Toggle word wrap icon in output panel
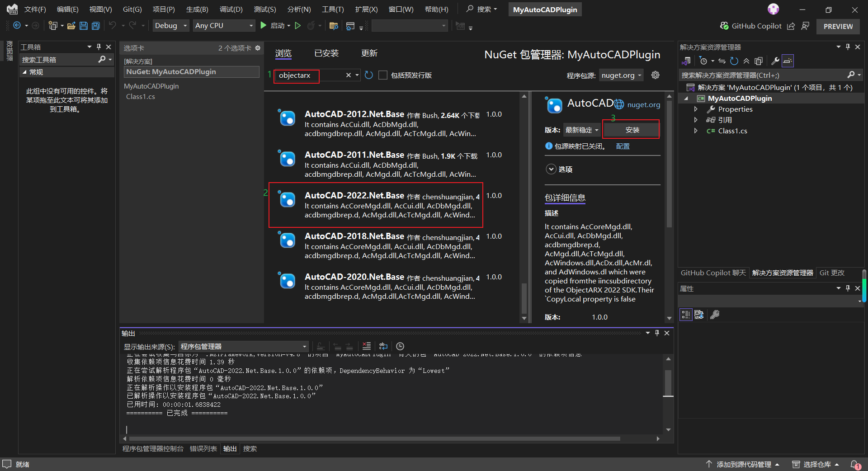 383,346
